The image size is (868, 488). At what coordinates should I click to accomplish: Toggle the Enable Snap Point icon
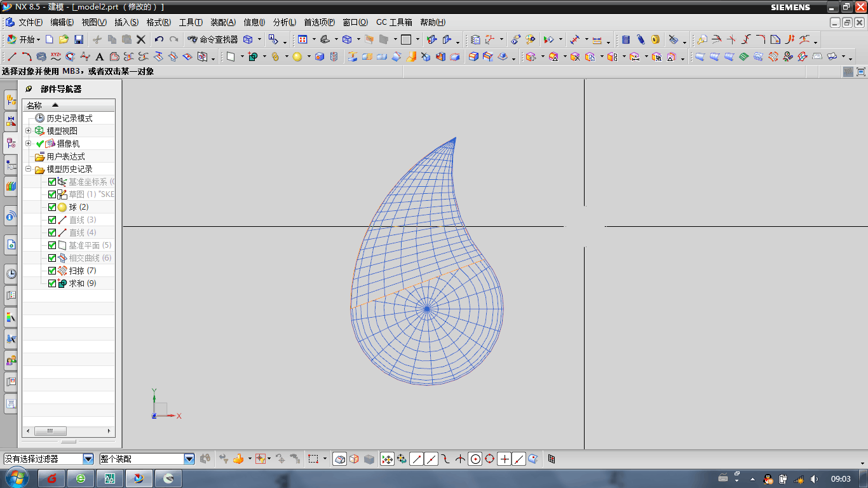click(387, 459)
